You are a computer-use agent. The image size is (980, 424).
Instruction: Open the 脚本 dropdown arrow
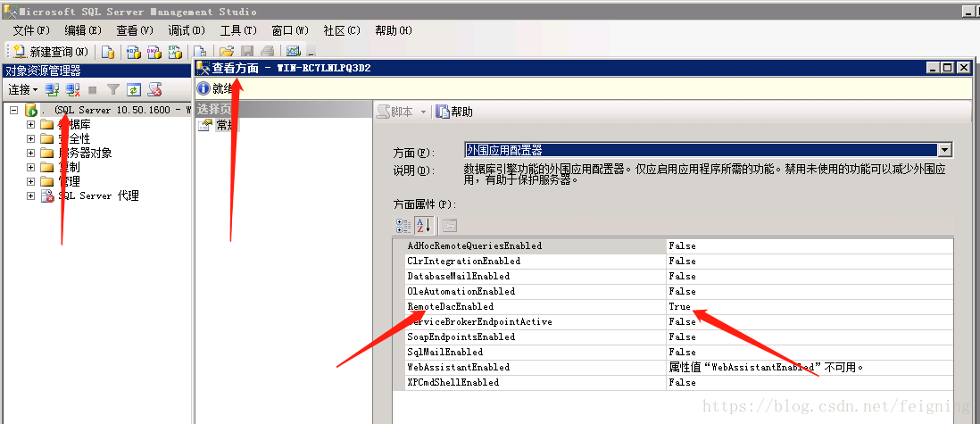coord(423,112)
